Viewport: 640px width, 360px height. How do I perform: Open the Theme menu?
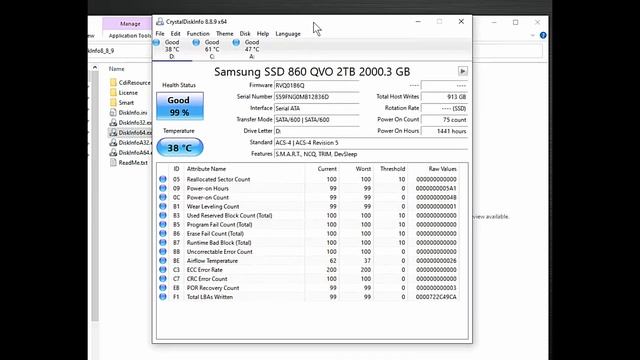[x=224, y=33]
